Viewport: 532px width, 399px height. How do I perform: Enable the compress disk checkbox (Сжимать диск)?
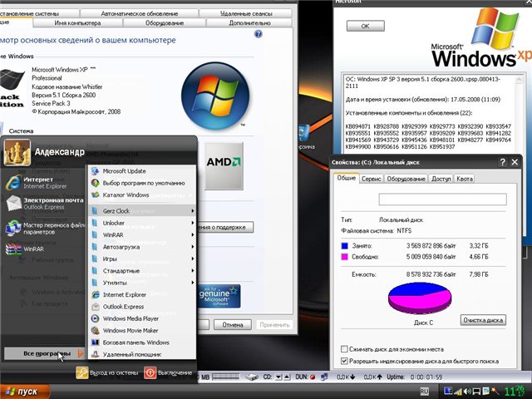[344, 349]
